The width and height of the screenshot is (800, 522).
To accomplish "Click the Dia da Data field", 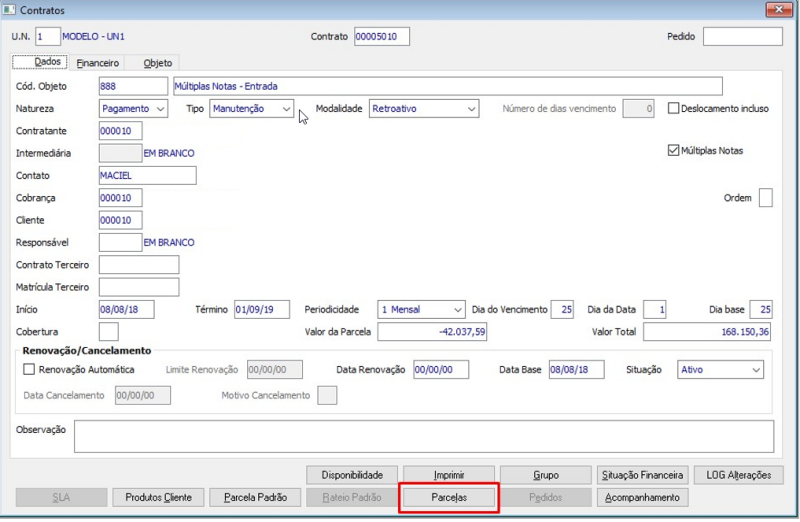I will click(x=655, y=309).
